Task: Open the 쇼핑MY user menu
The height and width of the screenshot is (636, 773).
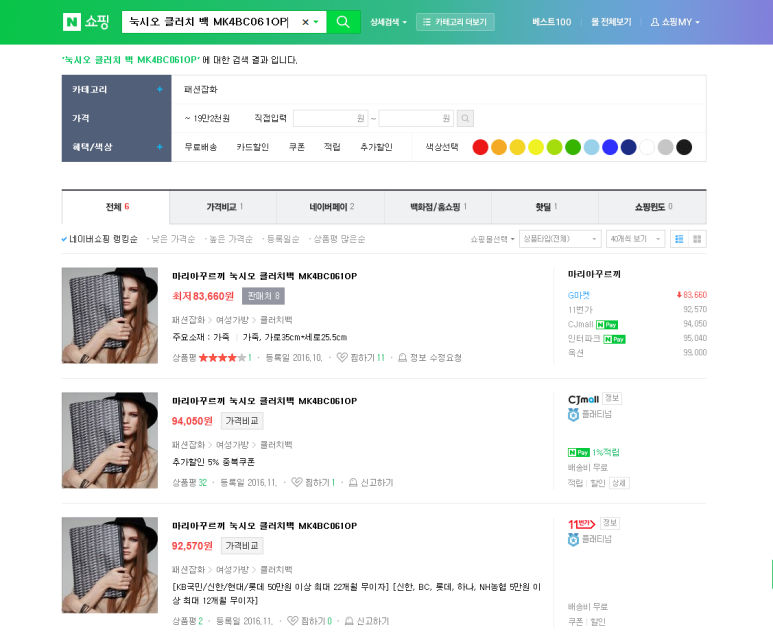Action: click(x=675, y=22)
